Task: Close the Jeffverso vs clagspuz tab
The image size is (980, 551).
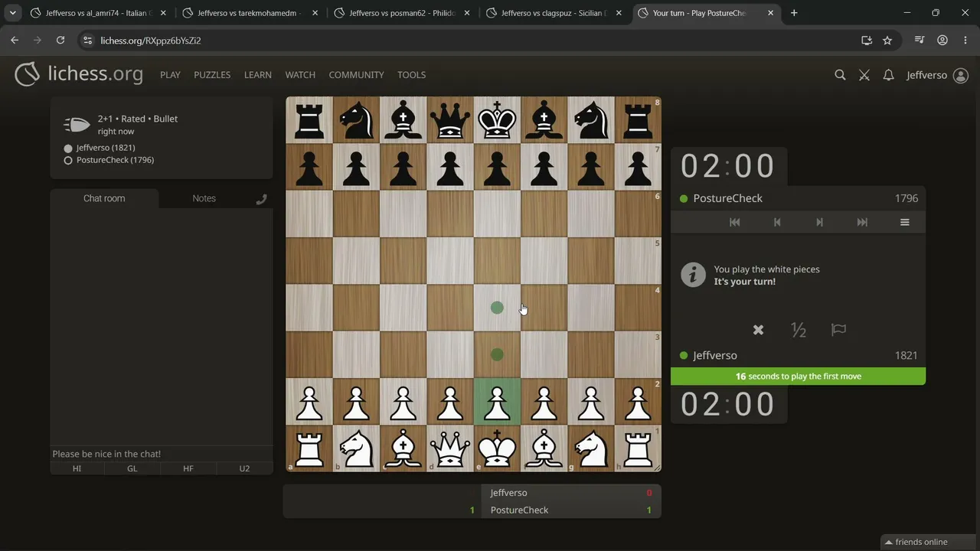Action: click(x=619, y=13)
